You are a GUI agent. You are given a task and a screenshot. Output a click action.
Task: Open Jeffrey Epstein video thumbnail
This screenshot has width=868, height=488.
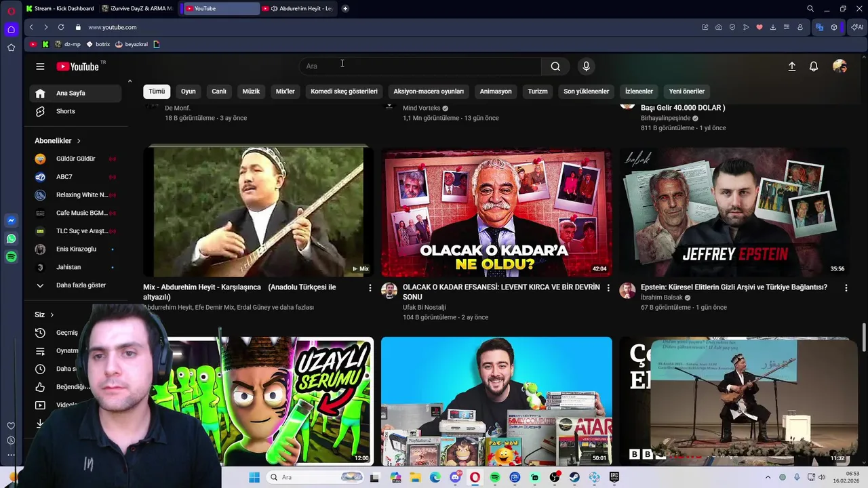734,212
